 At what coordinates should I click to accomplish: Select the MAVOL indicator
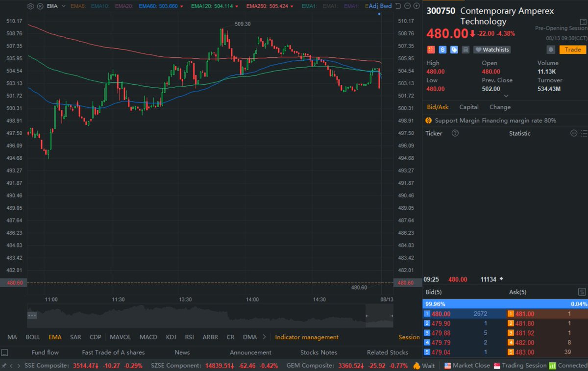pyautogui.click(x=121, y=337)
